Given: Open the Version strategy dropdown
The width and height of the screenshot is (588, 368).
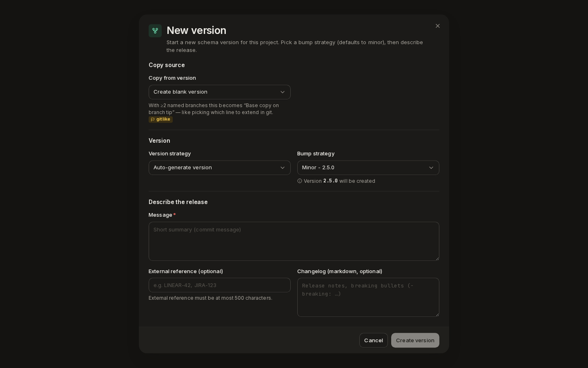Looking at the screenshot, I should point(220,168).
